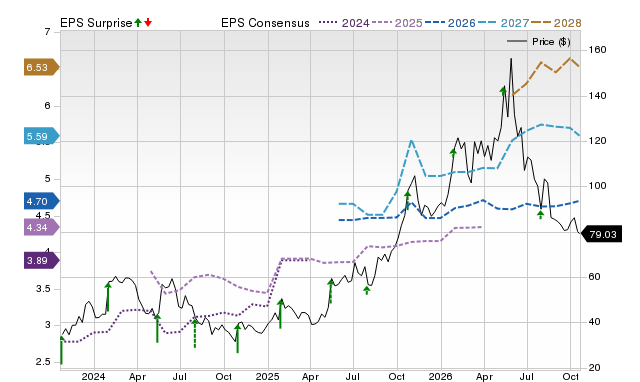640x382 pixels.
Task: Click the dotted green surprise arrow after Jul 2024
Action: 195,333
